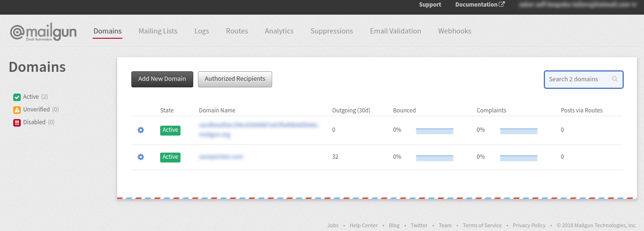Click the Active badge in sandbox row
Screen dimensions: 644x231
170,130
